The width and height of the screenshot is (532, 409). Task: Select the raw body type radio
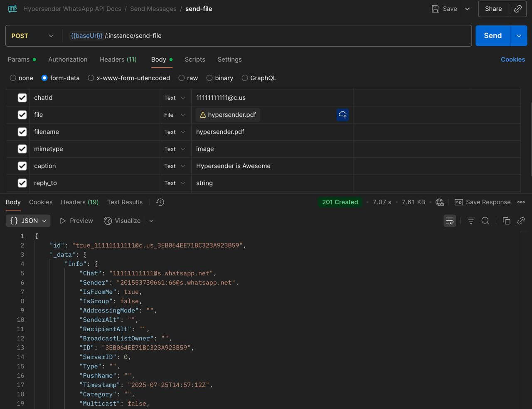coord(182,78)
